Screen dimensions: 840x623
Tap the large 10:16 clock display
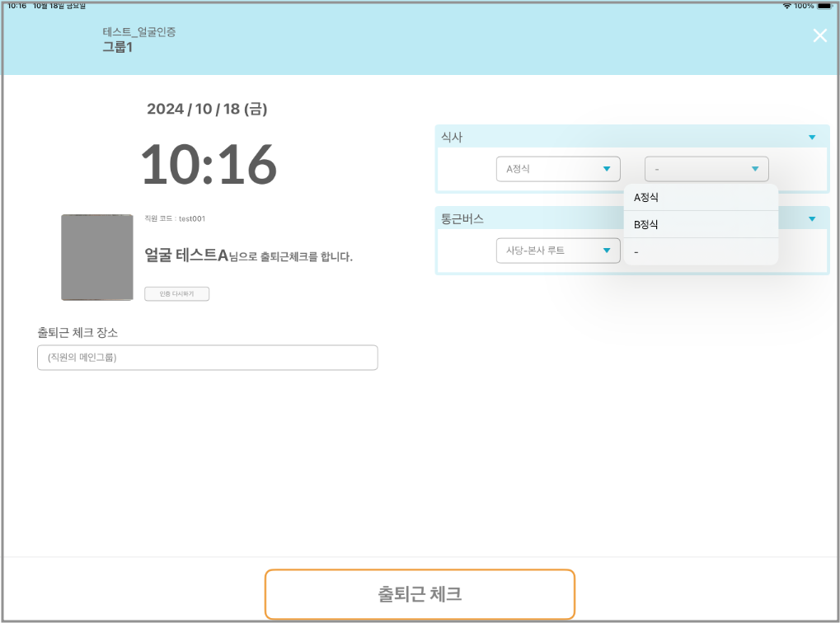(208, 164)
